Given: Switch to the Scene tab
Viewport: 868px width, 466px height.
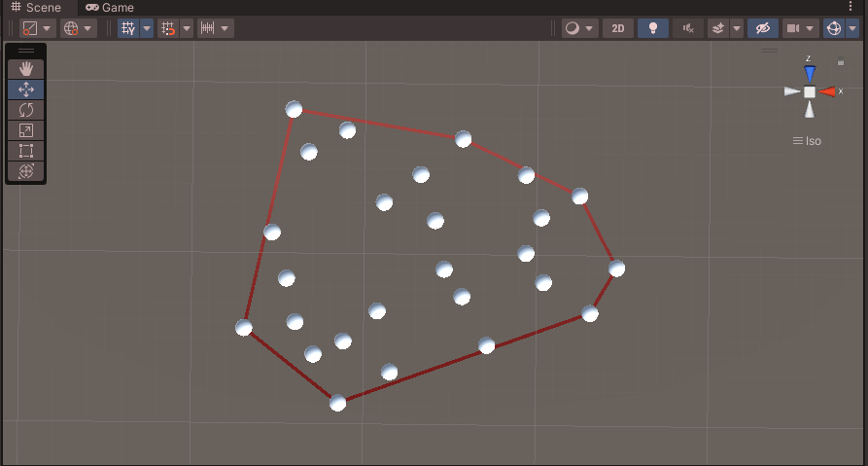Looking at the screenshot, I should click(36, 7).
